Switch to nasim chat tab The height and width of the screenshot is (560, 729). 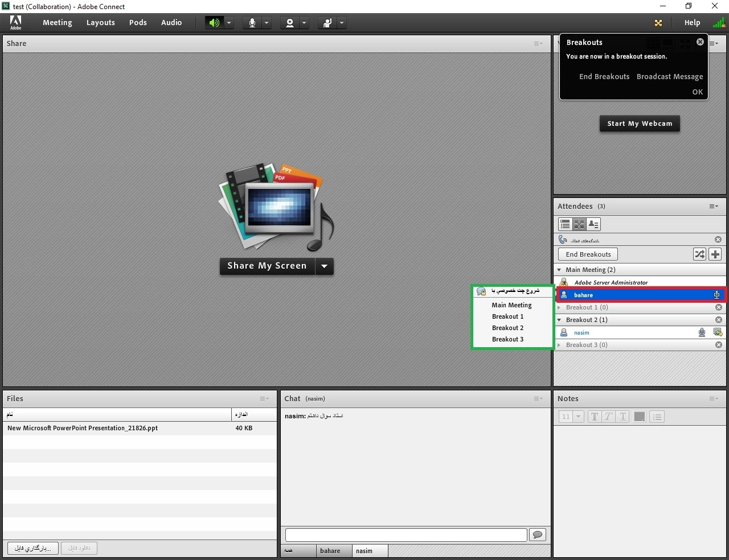370,551
